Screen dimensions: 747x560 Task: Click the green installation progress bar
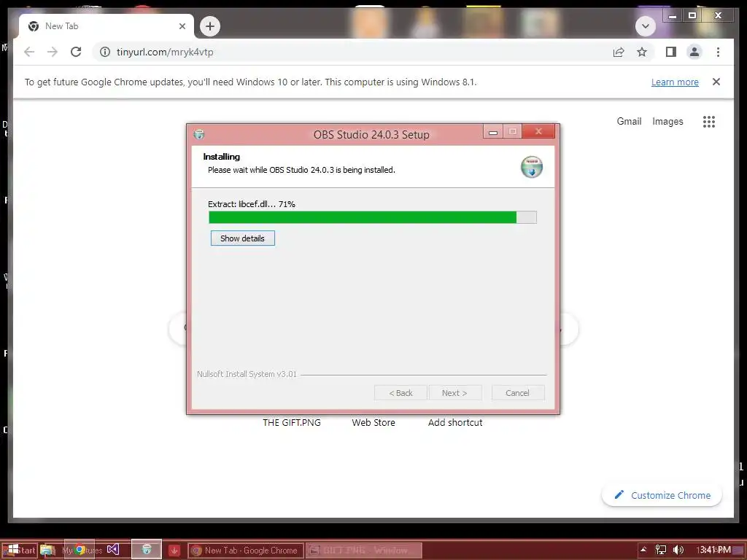[373, 217]
